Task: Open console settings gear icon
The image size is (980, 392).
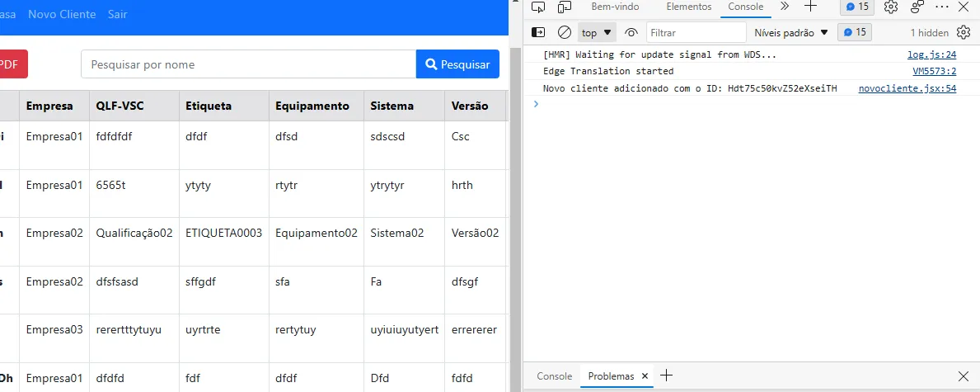Action: coord(964,32)
